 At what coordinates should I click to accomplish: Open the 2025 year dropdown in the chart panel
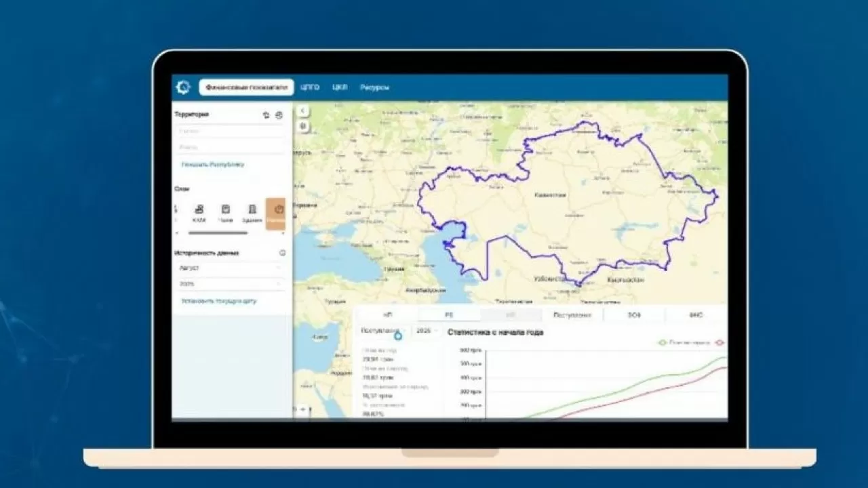tap(427, 331)
